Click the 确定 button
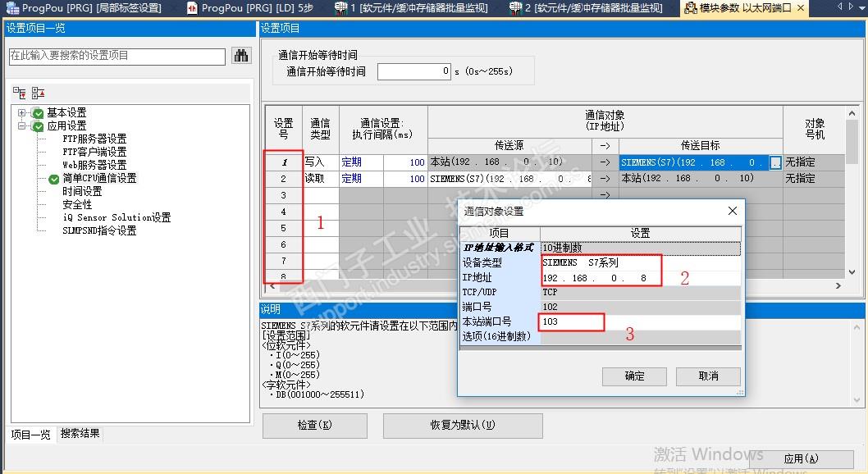This screenshot has height=474, width=868. click(634, 376)
